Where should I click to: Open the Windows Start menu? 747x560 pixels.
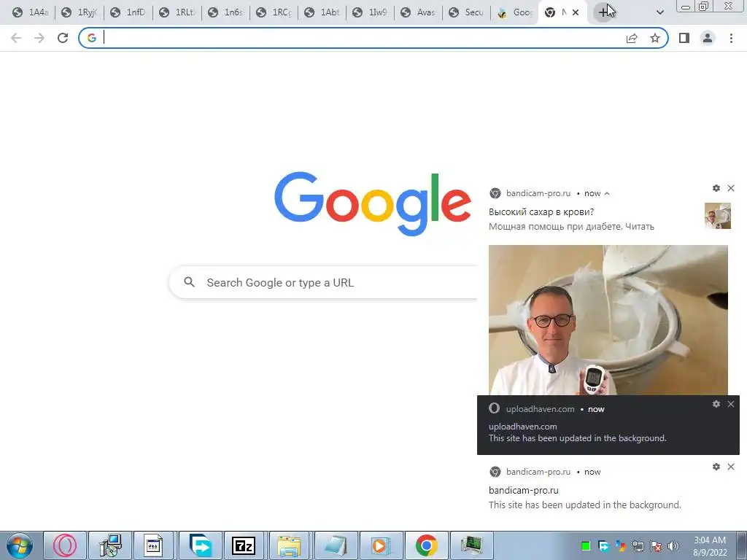pos(19,545)
